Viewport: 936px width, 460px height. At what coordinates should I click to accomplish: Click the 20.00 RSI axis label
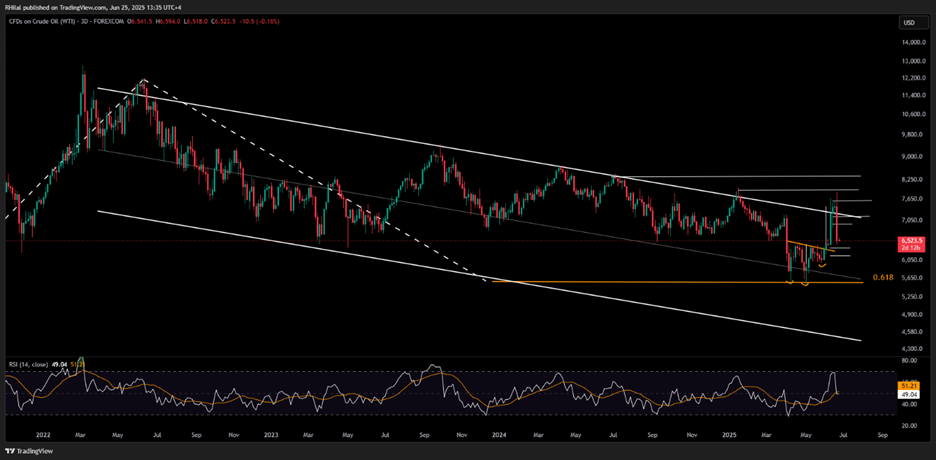[x=907, y=425]
